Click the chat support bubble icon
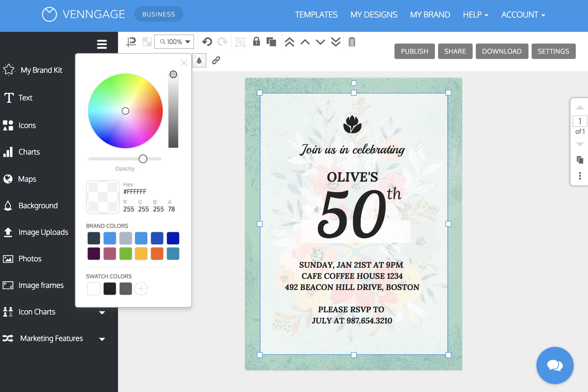 pyautogui.click(x=556, y=366)
